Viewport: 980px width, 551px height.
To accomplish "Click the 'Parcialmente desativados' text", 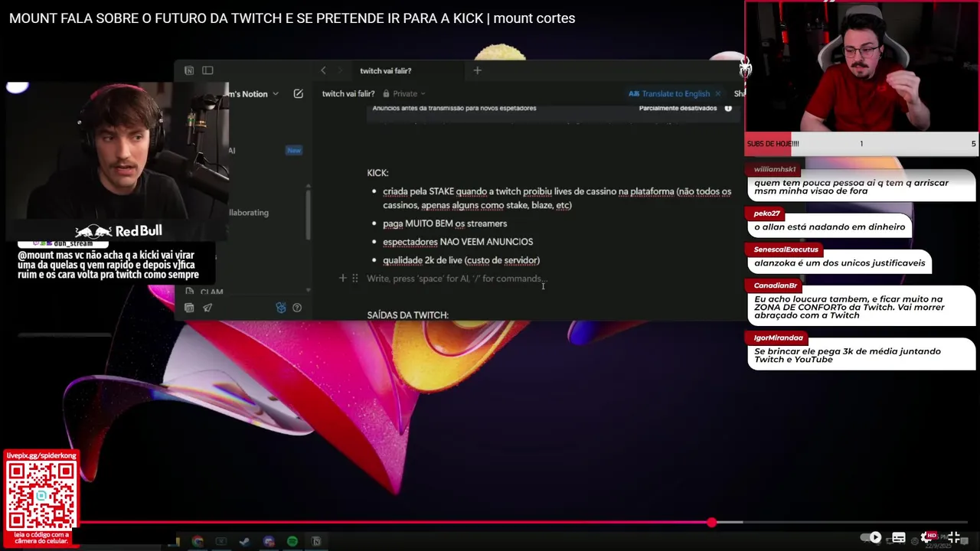I will coord(678,108).
